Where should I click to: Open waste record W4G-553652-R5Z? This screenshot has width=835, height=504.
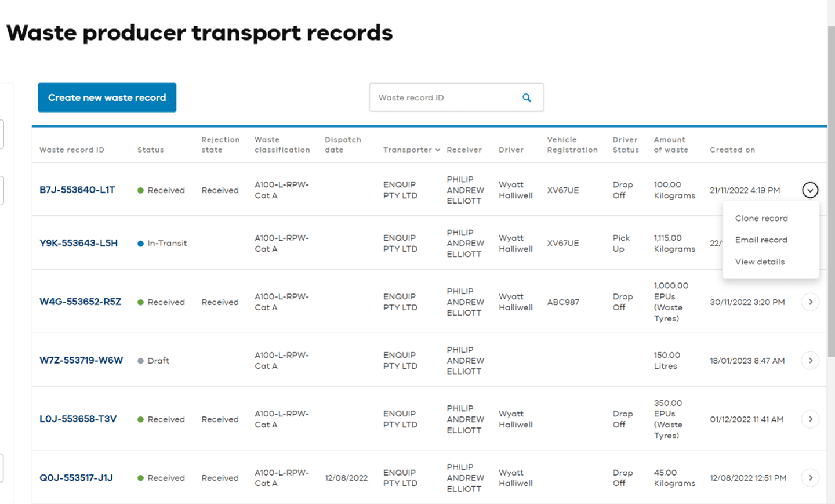80,302
